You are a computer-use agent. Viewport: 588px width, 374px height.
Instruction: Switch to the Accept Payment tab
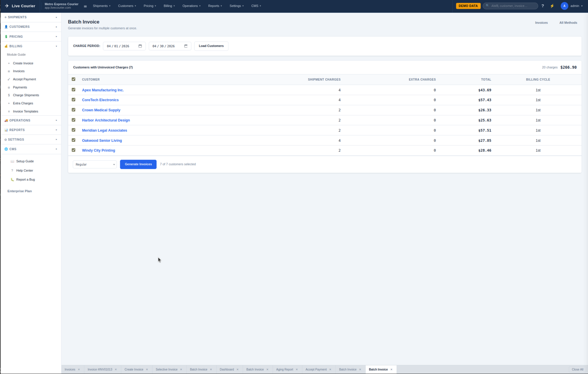tap(316, 370)
